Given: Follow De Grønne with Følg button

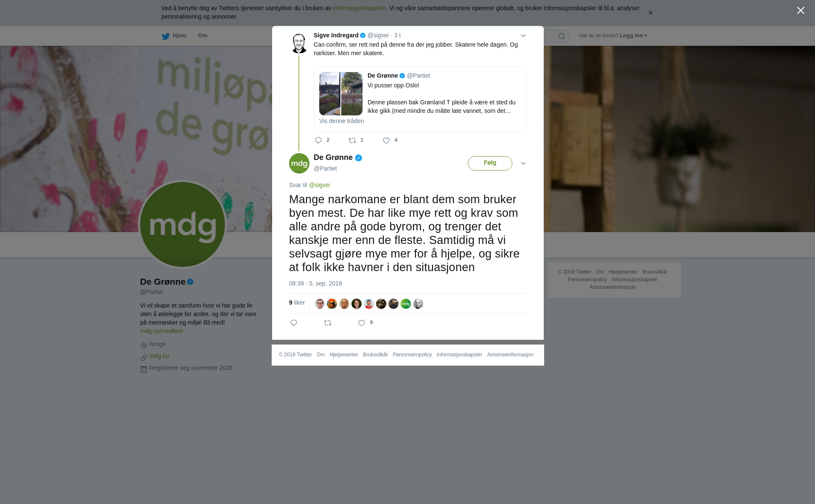Looking at the screenshot, I should (x=490, y=163).
